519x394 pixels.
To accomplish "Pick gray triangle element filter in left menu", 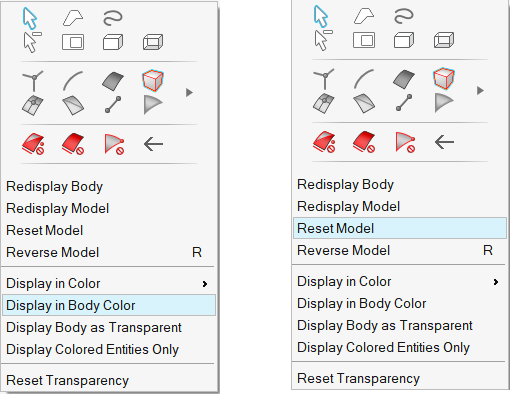I will tap(153, 105).
